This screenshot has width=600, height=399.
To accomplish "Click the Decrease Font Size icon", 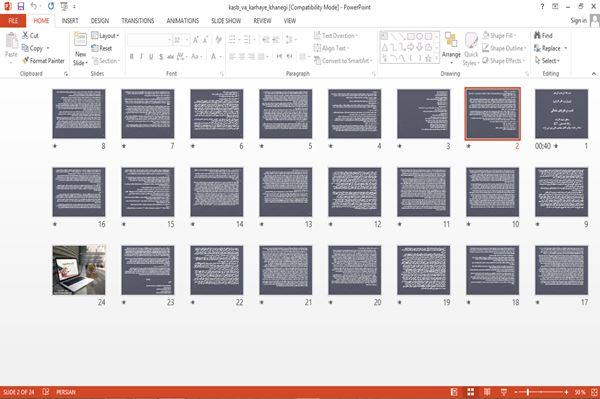I will coord(205,39).
